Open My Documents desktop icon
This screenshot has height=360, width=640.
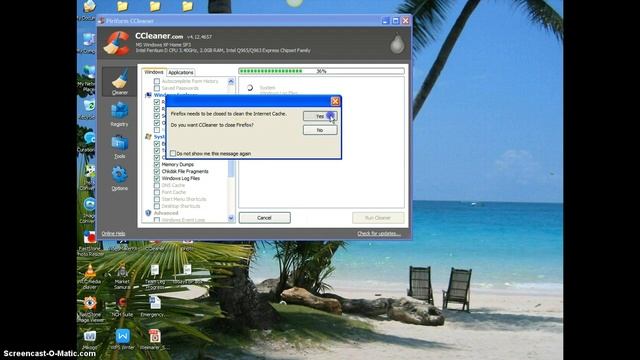(88, 11)
